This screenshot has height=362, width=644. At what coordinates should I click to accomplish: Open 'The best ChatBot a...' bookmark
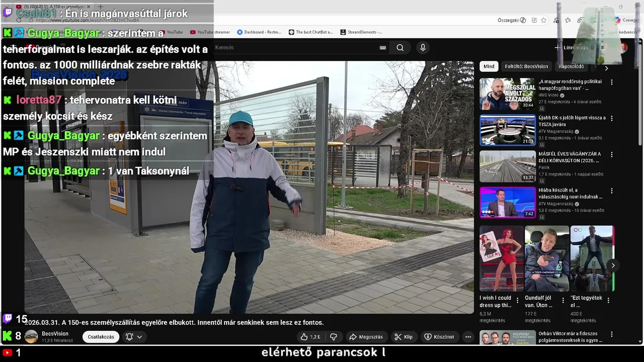tap(311, 32)
